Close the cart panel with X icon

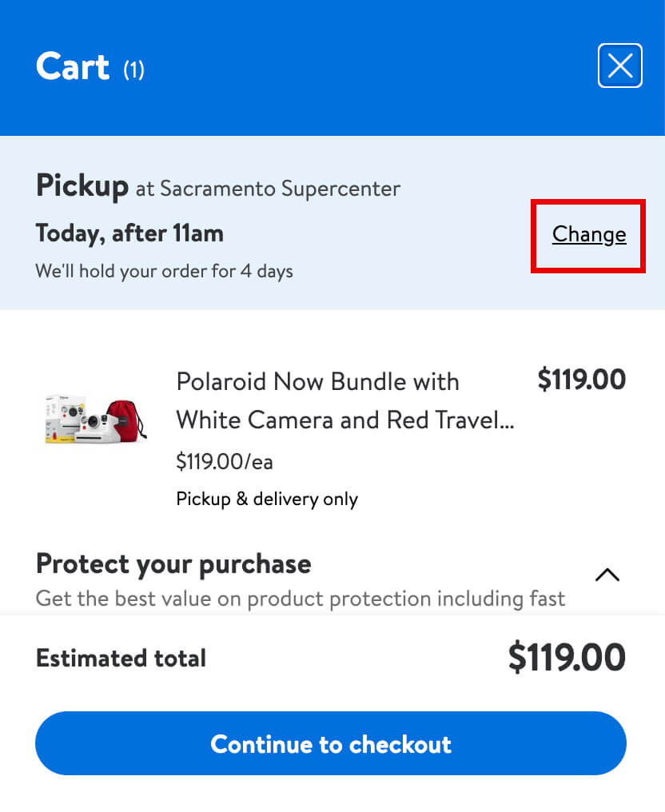pos(619,66)
